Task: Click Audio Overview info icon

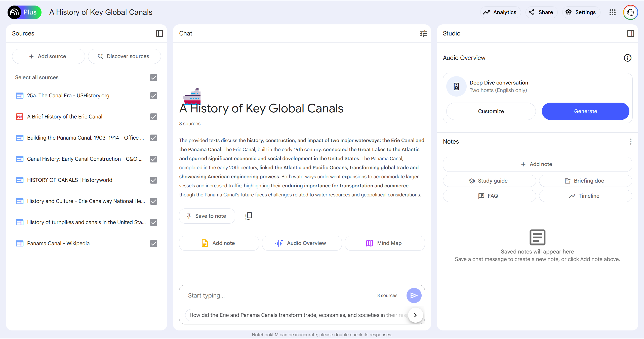Action: click(627, 58)
